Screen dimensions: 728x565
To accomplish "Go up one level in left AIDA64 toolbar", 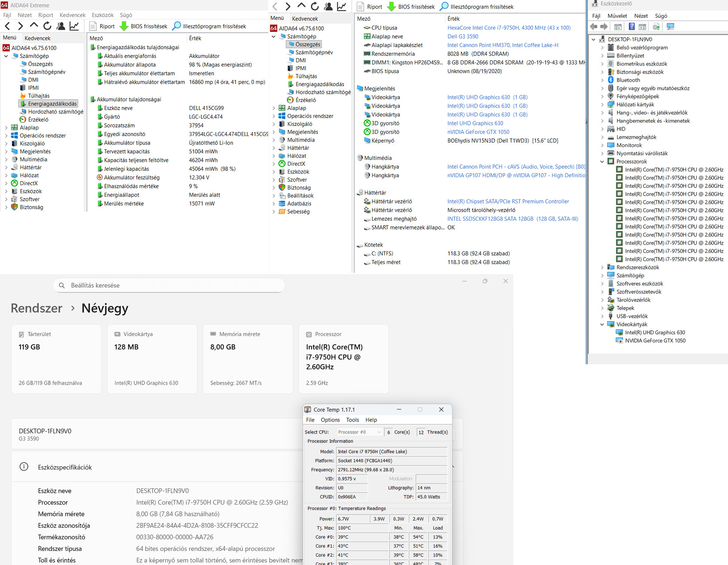I will click(x=34, y=26).
